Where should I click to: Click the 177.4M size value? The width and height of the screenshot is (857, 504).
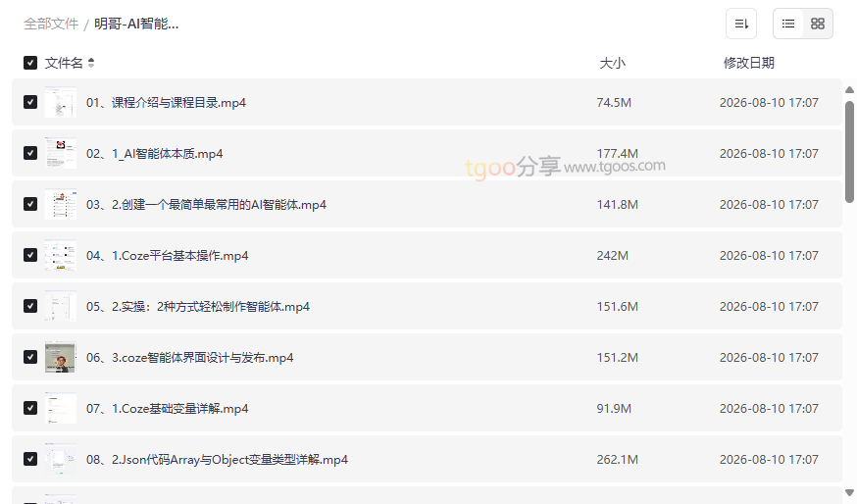pos(617,154)
